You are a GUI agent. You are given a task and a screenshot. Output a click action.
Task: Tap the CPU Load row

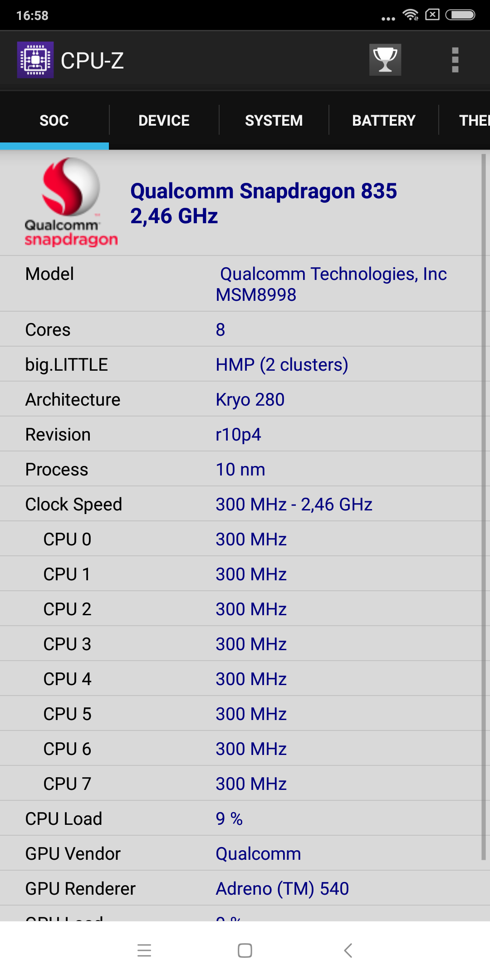(x=240, y=818)
